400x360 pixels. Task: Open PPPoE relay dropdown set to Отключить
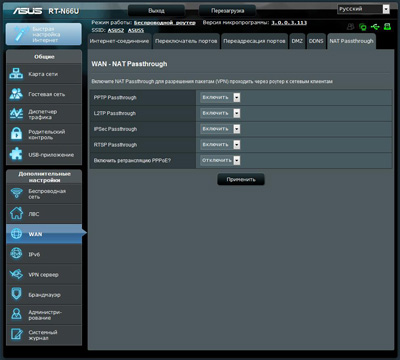[220, 160]
